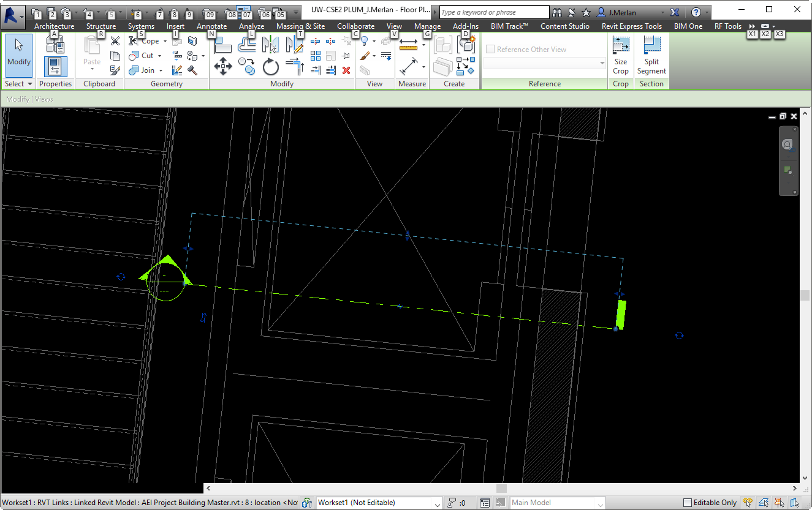Image resolution: width=812 pixels, height=510 pixels.
Task: Click the red Delete icon
Action: tap(346, 70)
